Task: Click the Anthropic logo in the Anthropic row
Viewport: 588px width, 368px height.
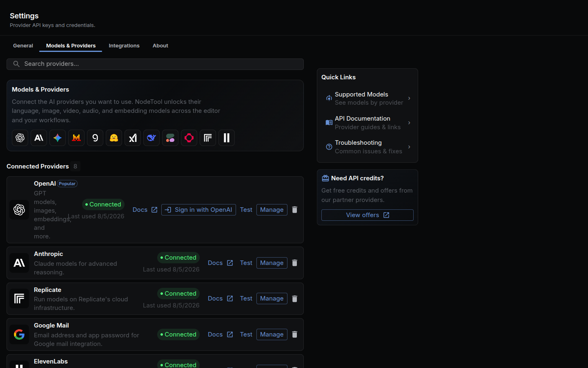Action: point(19,263)
